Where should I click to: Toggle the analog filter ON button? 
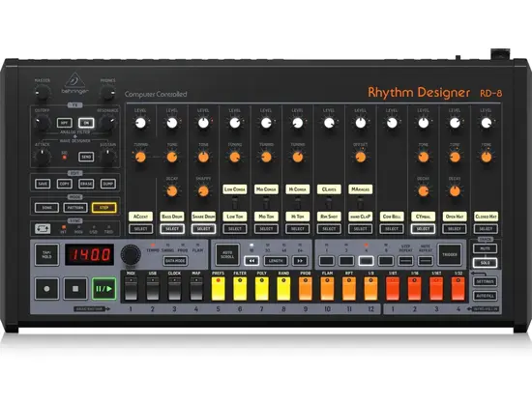[x=86, y=123]
